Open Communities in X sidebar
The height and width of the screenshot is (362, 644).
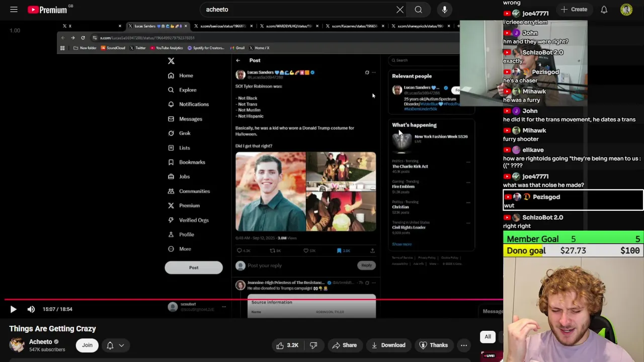click(x=189, y=191)
